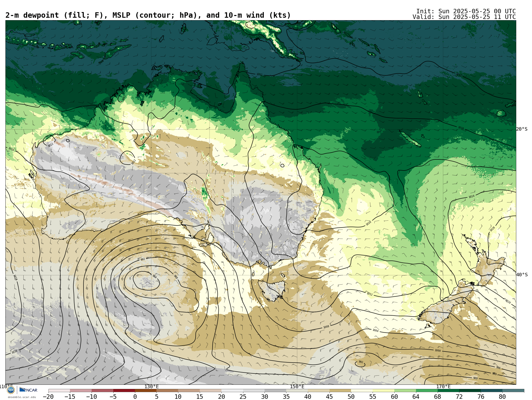532x400 pixels.
Task: Click the 72 colorbar tick label
Action: (459, 397)
